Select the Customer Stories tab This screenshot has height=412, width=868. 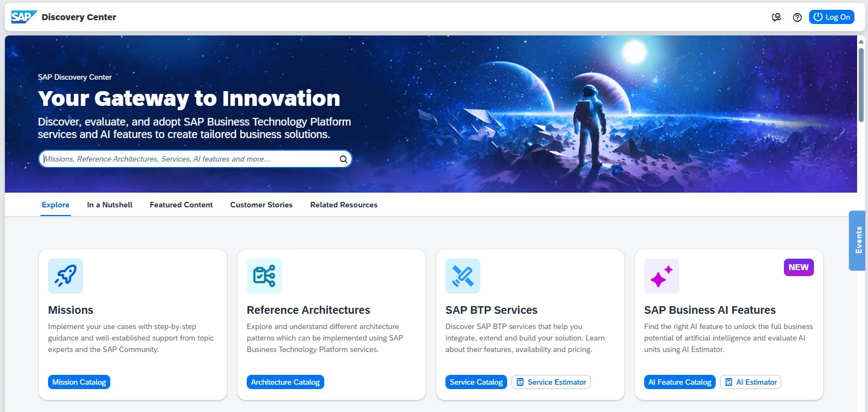click(x=261, y=205)
